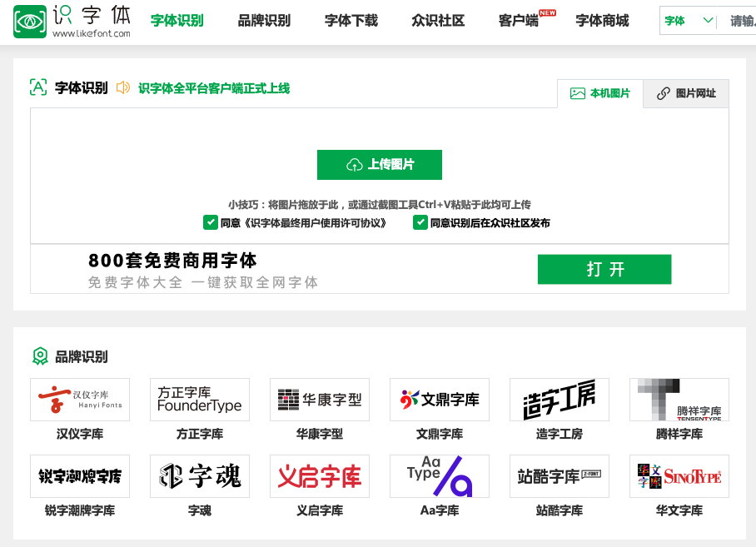Click the 华康字型 caption link

click(320, 435)
